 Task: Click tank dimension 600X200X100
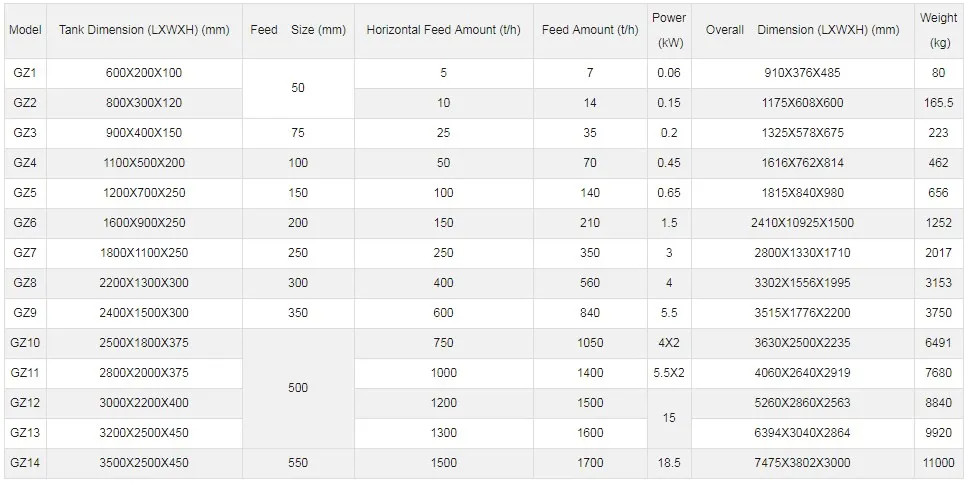click(x=144, y=73)
